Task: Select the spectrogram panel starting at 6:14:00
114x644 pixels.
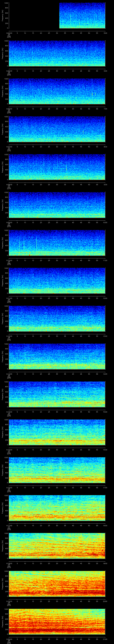Action: coord(57,394)
